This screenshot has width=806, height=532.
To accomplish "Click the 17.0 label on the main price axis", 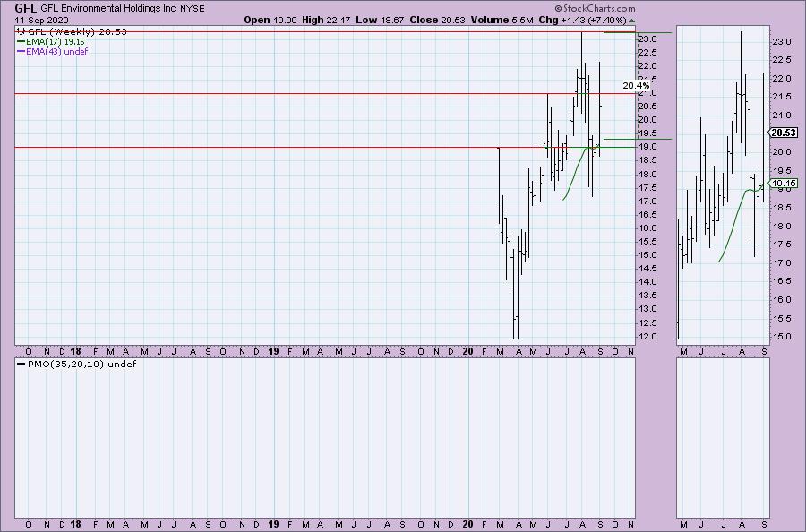I will [x=647, y=201].
